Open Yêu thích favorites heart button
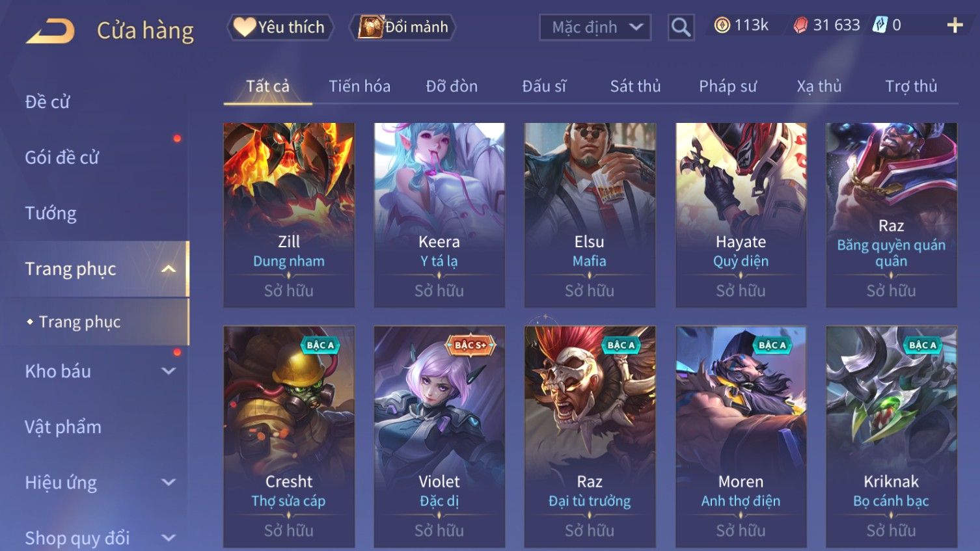The width and height of the screenshot is (980, 551). coord(280,27)
